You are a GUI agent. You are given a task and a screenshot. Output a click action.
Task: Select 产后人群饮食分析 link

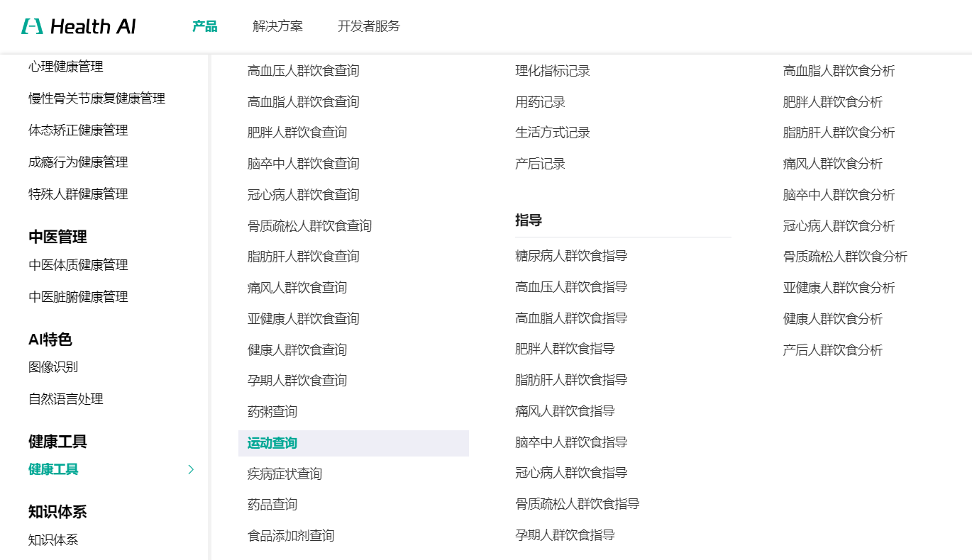[x=832, y=350]
